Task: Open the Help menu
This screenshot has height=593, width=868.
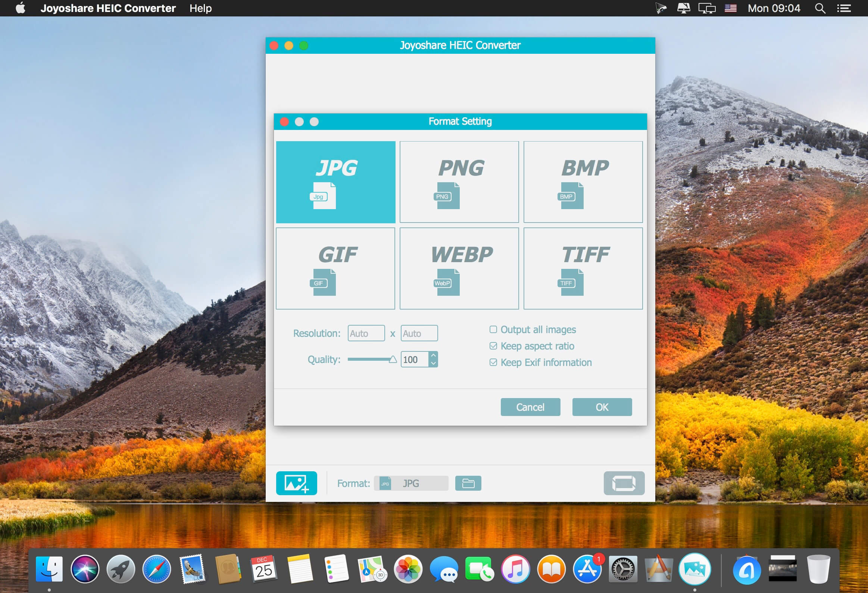Action: [200, 8]
